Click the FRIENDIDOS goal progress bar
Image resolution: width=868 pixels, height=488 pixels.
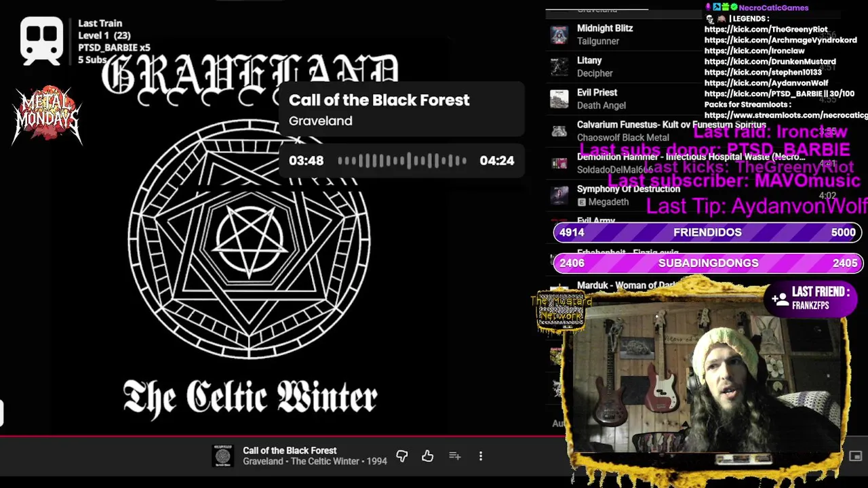(x=707, y=232)
